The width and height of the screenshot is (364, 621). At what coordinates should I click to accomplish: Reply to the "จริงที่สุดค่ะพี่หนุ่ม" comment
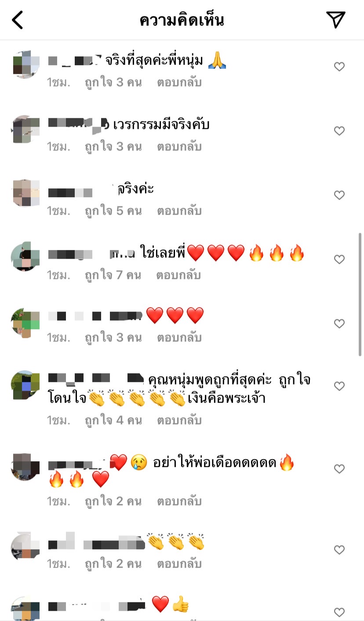[179, 82]
